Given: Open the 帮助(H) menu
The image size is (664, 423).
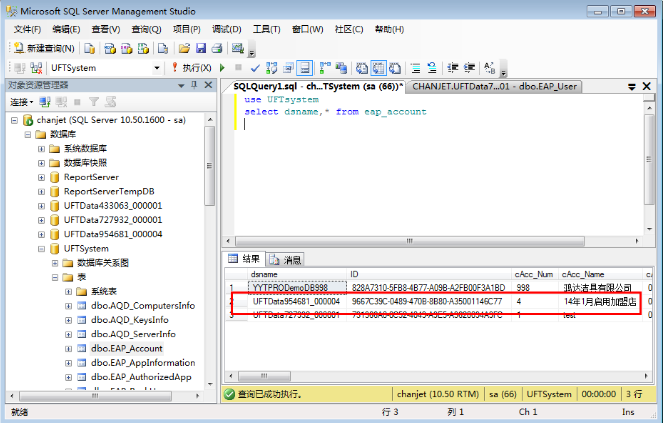Looking at the screenshot, I should [389, 29].
